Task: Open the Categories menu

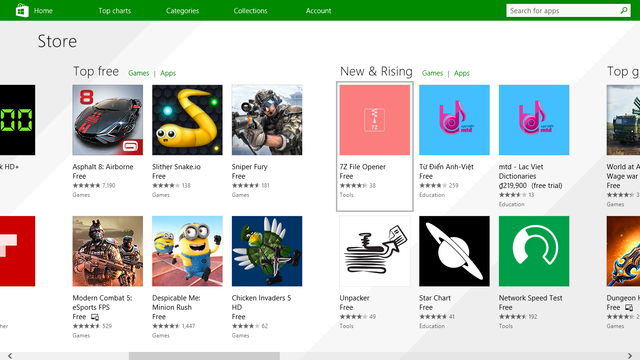Action: point(182,11)
